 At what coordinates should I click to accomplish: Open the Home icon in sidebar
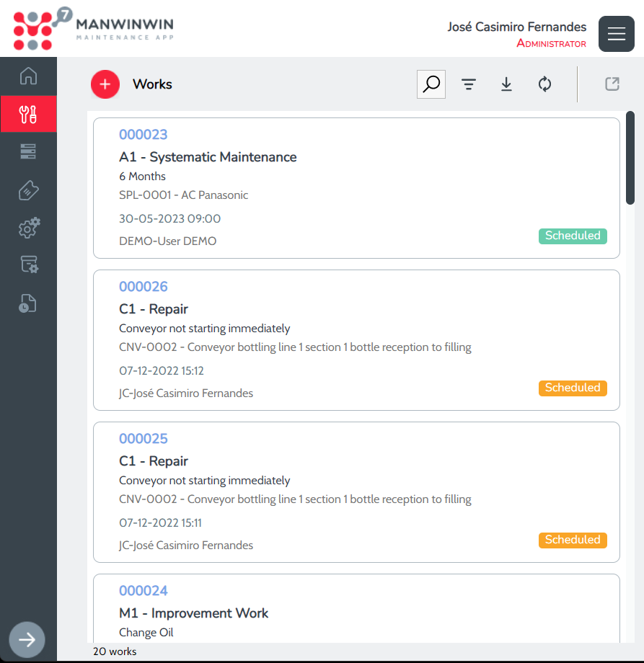(x=28, y=76)
